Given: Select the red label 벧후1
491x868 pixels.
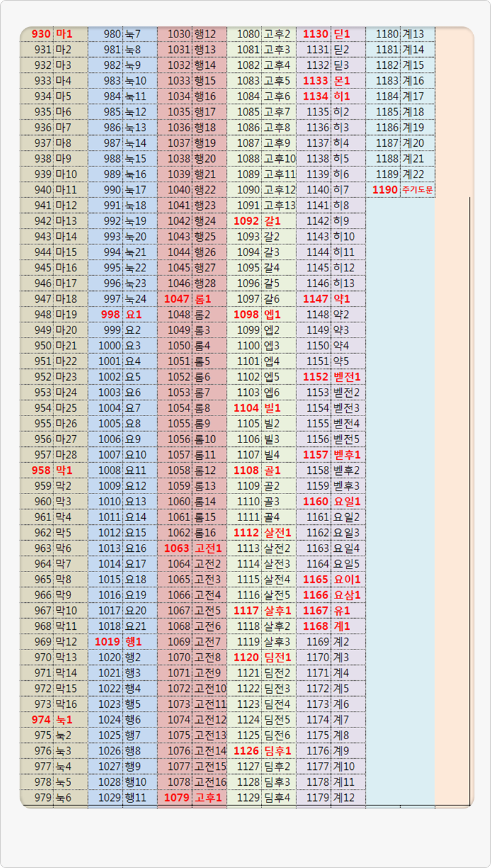Looking at the screenshot, I should click(349, 455).
